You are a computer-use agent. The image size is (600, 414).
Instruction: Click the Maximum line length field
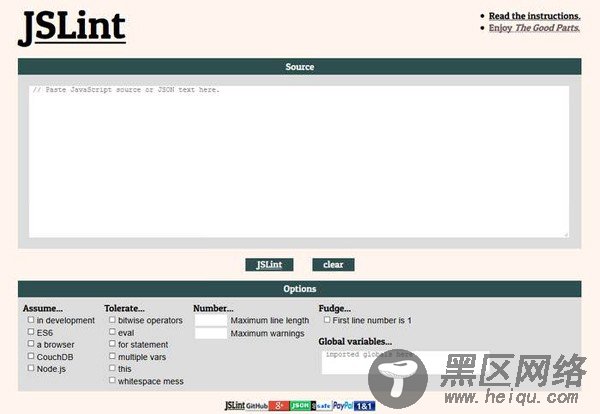[x=211, y=320]
